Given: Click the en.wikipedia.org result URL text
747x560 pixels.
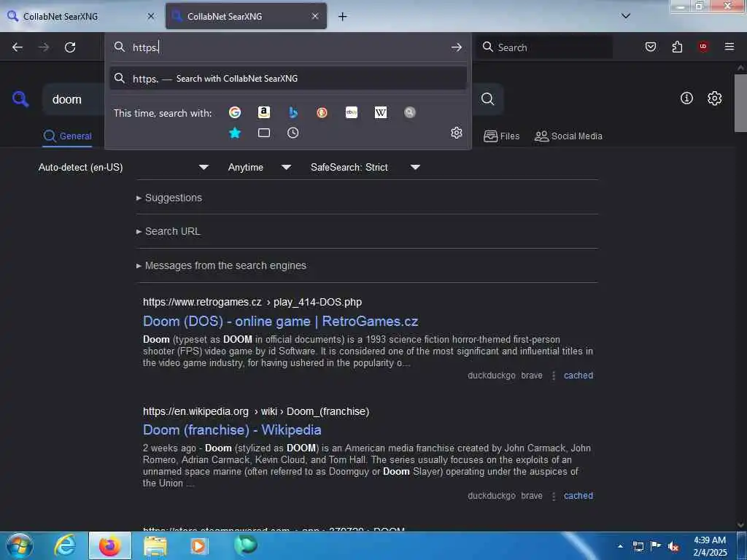Looking at the screenshot, I should [256, 411].
